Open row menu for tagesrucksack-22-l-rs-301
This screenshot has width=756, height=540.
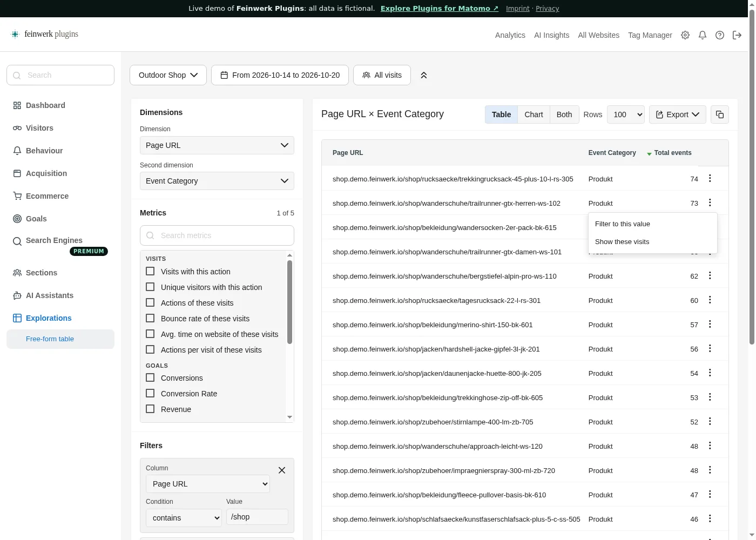[710, 300]
